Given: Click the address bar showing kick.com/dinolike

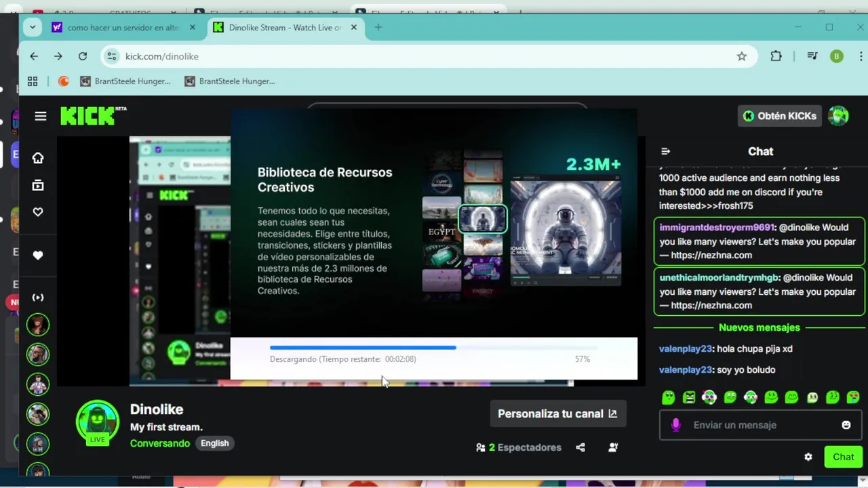Looking at the screenshot, I should click(x=429, y=56).
